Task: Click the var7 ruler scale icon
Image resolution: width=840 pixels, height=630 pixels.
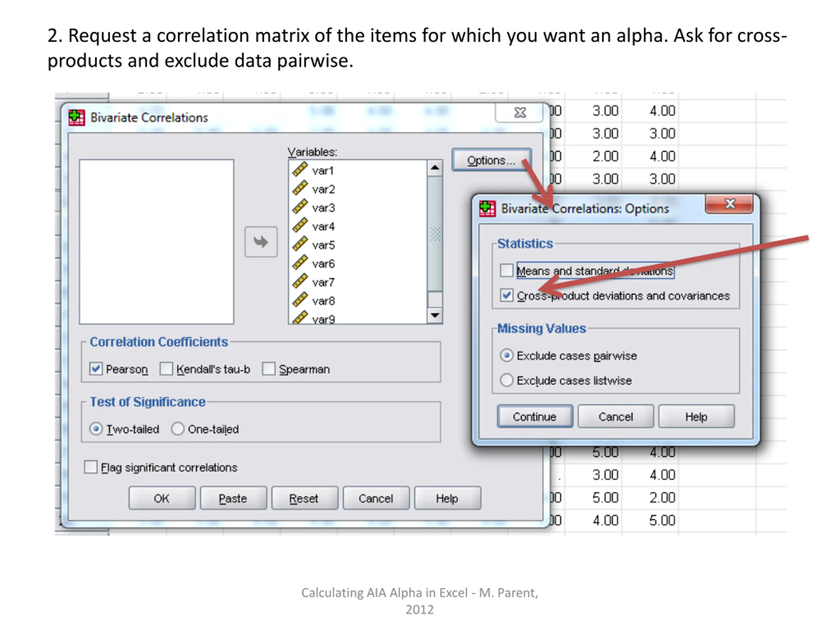Action: [x=300, y=281]
